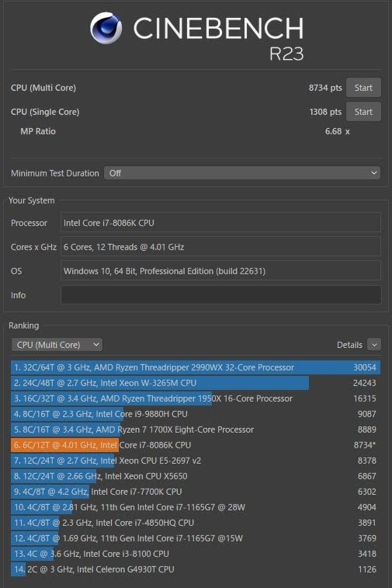Viewport: 392px width, 588px height.
Task: Select ranking row Threadripper 1950X
Action: click(x=196, y=398)
